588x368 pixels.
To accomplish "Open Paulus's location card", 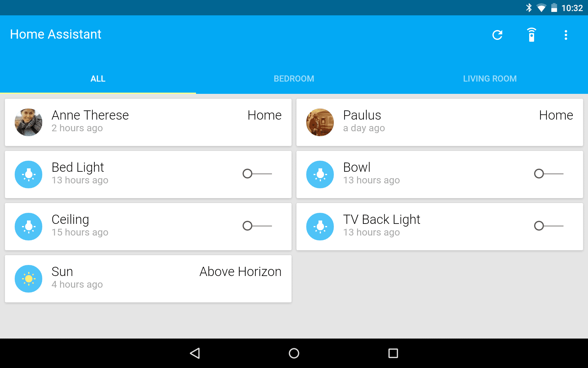I will [x=440, y=121].
